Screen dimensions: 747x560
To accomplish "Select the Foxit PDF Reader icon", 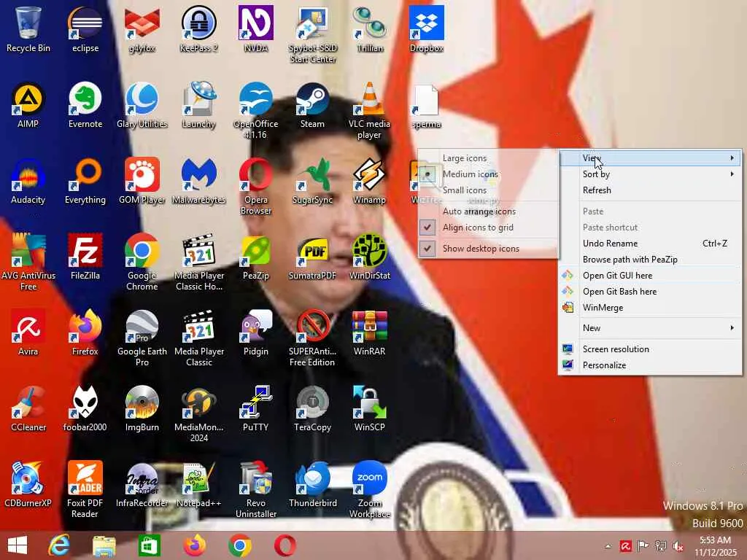I will pos(85,489).
